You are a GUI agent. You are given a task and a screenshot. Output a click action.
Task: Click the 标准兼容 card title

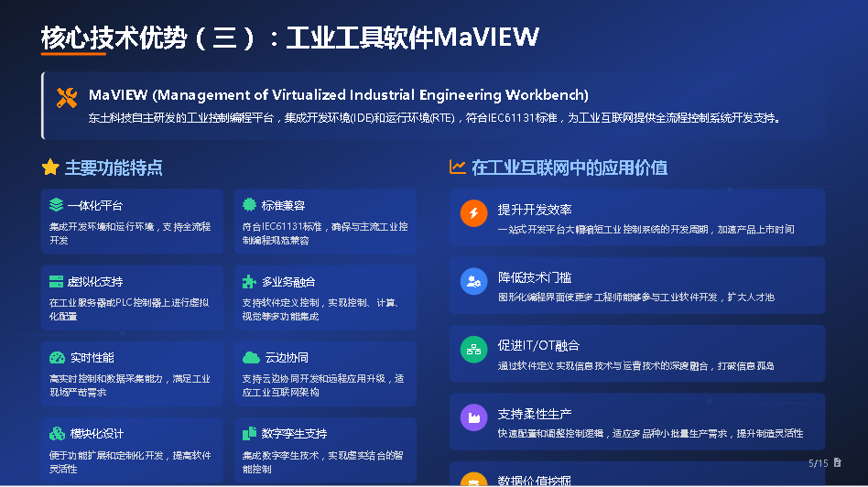pos(283,205)
